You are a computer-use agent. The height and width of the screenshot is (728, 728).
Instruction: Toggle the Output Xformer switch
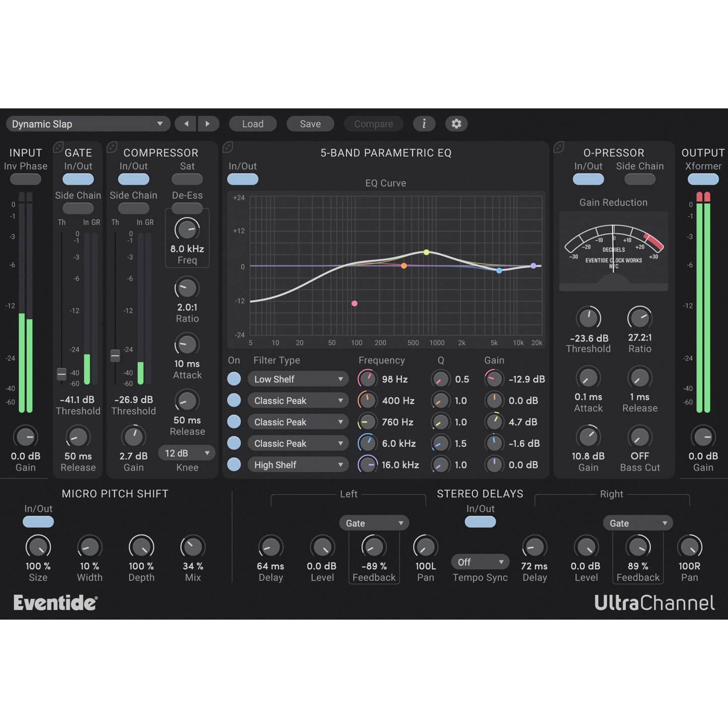click(703, 179)
